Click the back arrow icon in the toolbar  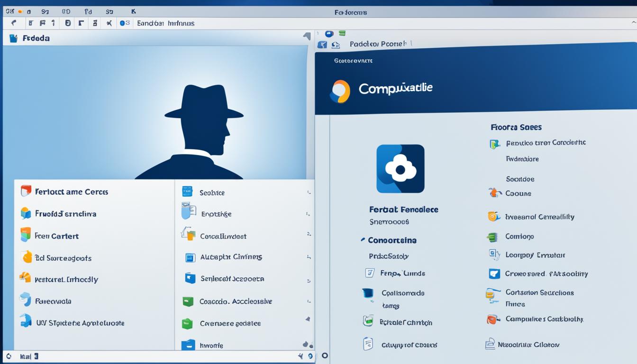pos(13,22)
